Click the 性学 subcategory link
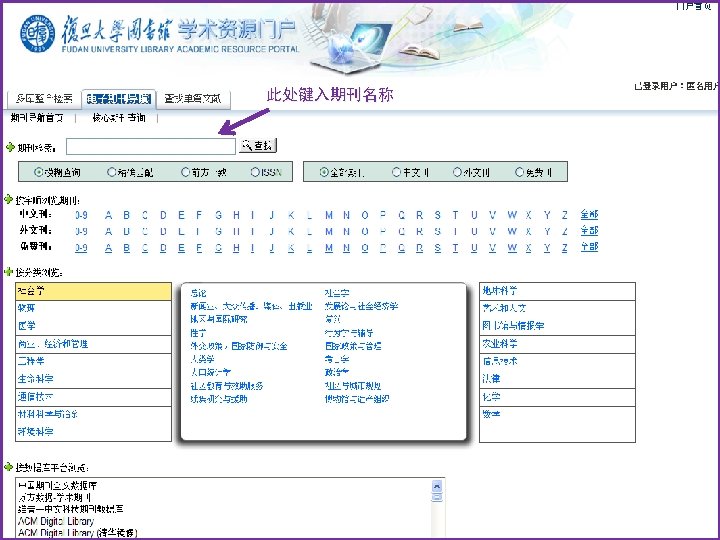720x540 pixels. pos(198,333)
